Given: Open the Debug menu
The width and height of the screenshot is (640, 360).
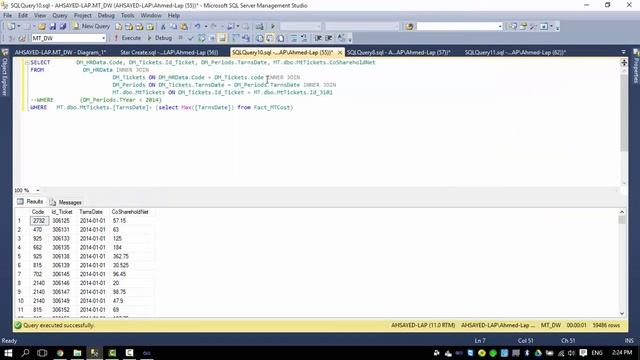Looking at the screenshot, I should 106,15.
